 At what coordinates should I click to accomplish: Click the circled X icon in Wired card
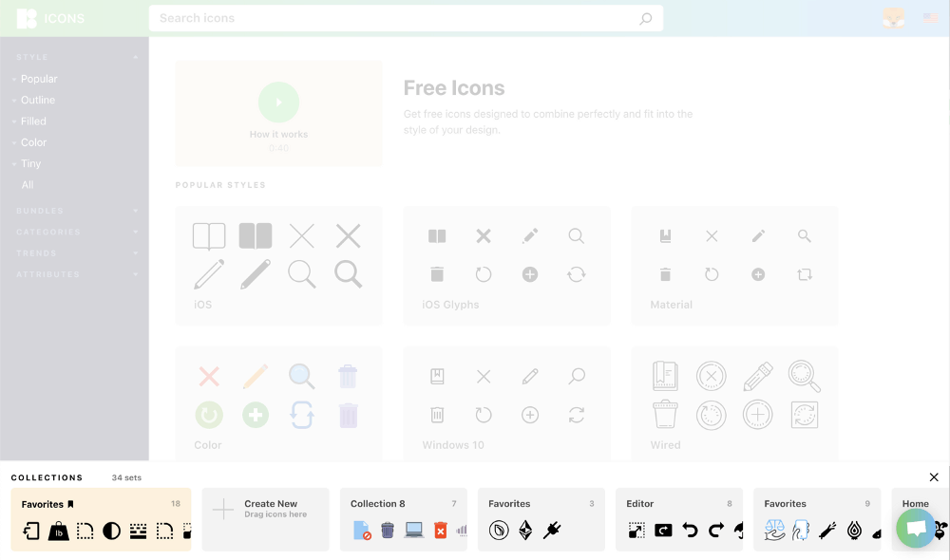(x=712, y=377)
